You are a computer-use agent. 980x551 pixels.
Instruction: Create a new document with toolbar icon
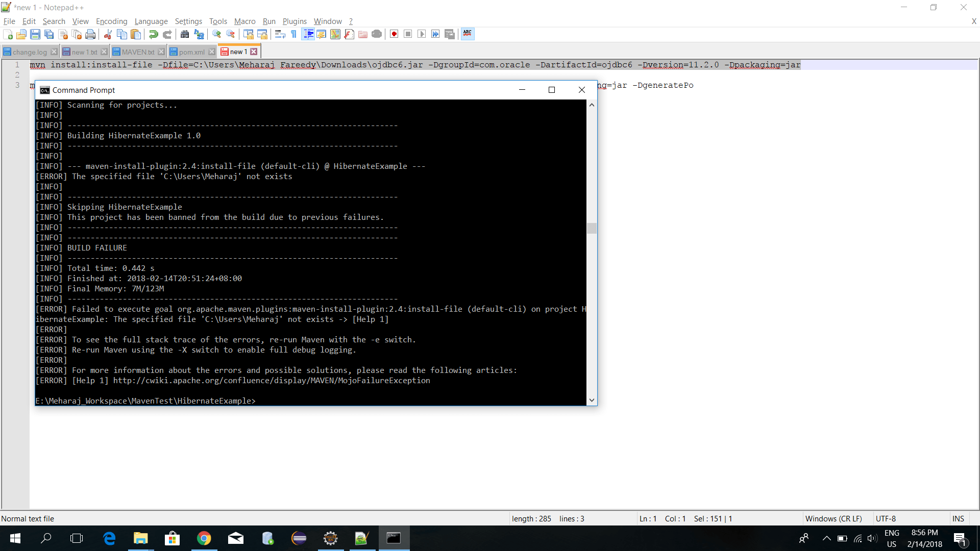(x=8, y=34)
